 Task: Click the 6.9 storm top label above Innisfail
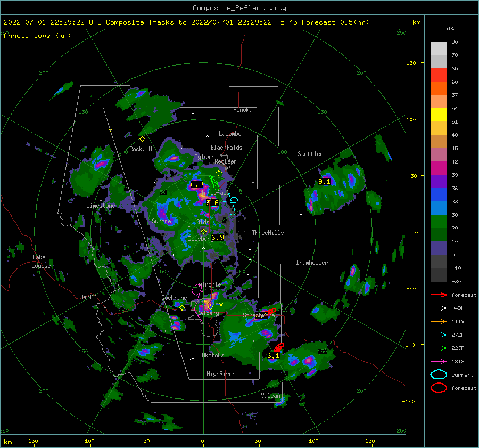point(197,184)
